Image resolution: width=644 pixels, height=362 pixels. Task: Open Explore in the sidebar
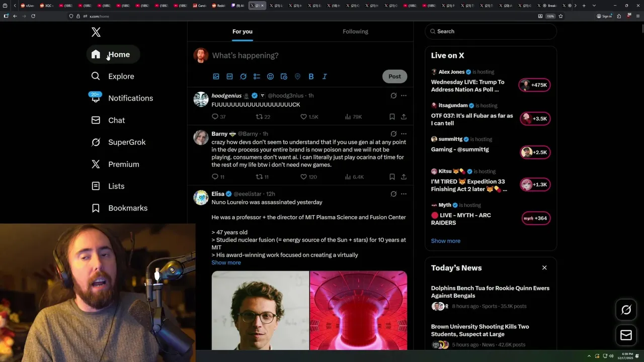click(x=113, y=76)
